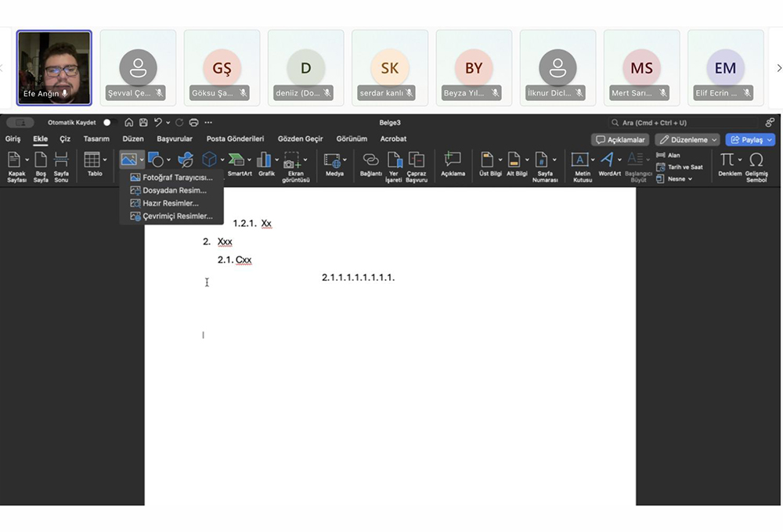Viewport: 783px width, 532px height.
Task: Insert a cross-reference with Çapraz Başvuru
Action: point(417,167)
